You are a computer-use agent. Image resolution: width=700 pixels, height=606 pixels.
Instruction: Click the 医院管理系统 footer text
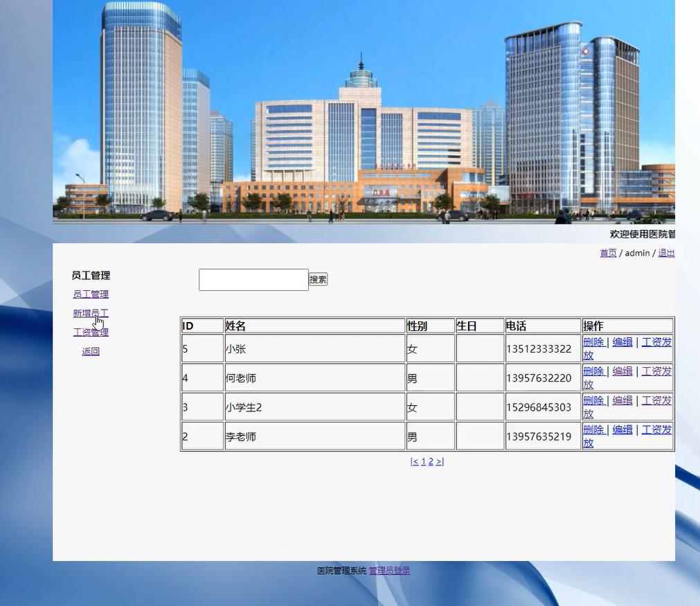point(342,571)
